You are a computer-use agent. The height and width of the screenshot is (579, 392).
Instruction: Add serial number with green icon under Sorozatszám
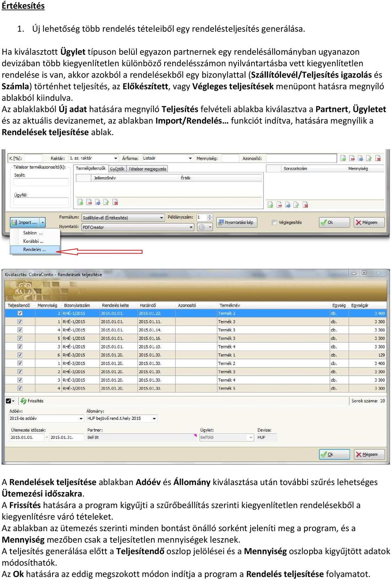click(270, 205)
